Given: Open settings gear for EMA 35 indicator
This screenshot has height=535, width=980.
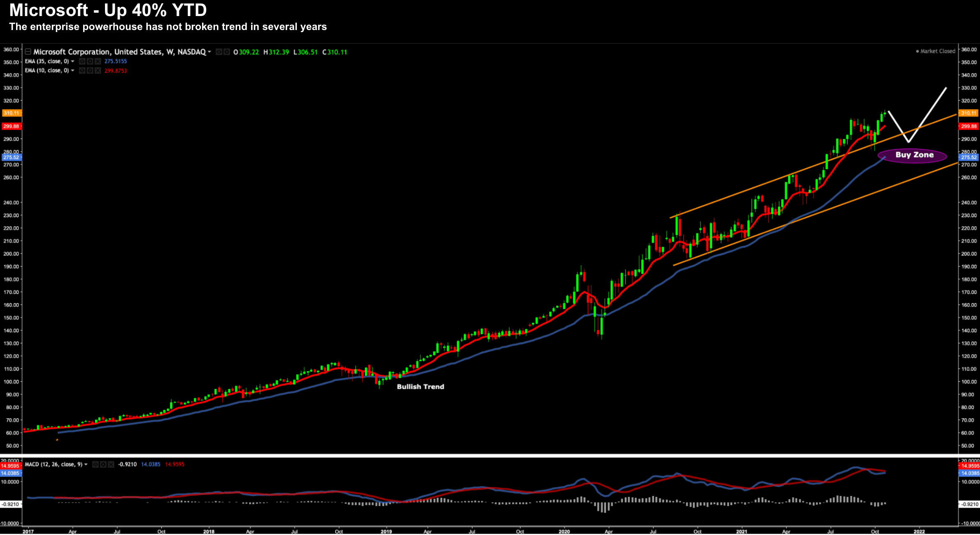Looking at the screenshot, I should coord(90,61).
